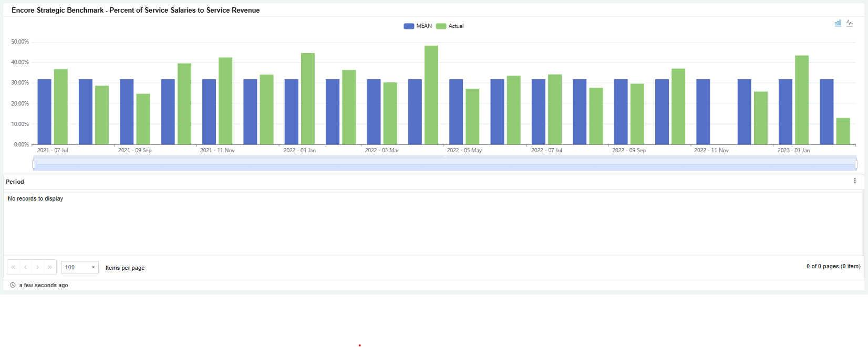Click the MEAN bar above 2021 - 07 Jul
This screenshot has height=347, width=868.
click(45, 112)
